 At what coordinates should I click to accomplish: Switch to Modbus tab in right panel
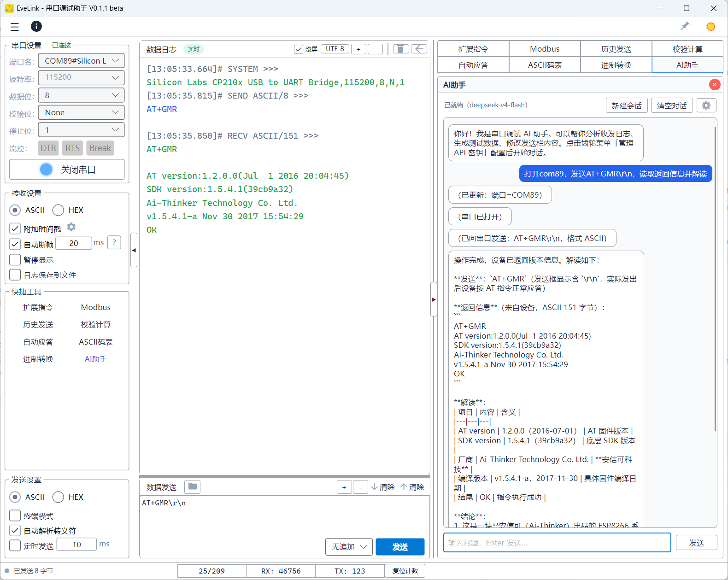point(545,49)
